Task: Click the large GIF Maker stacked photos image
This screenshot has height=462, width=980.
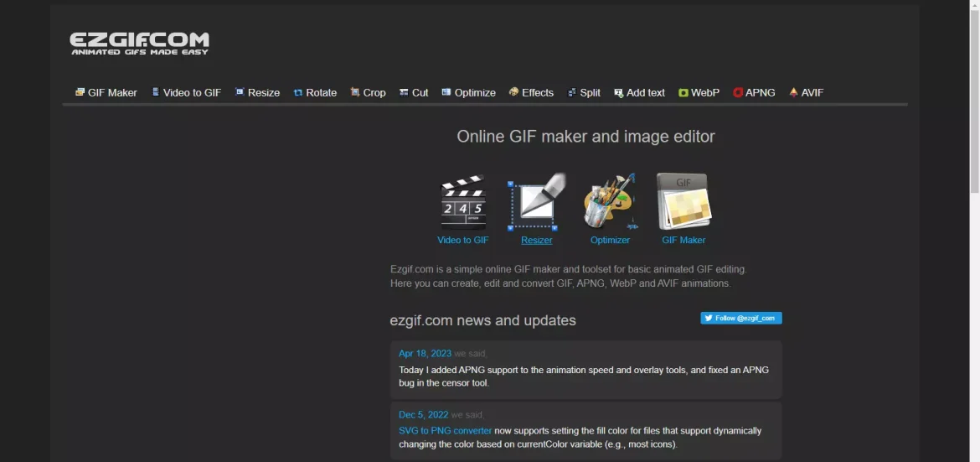Action: coord(683,202)
